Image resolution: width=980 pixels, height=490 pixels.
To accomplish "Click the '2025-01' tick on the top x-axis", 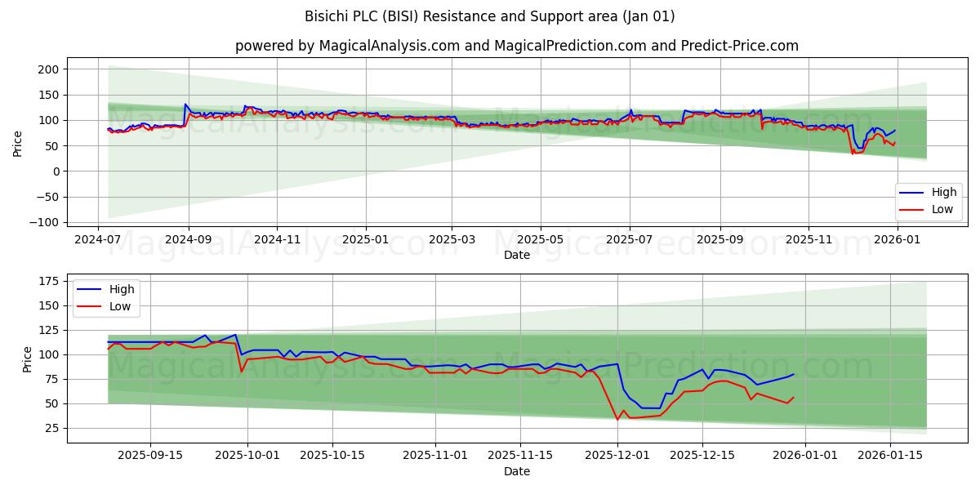I will pos(365,239).
